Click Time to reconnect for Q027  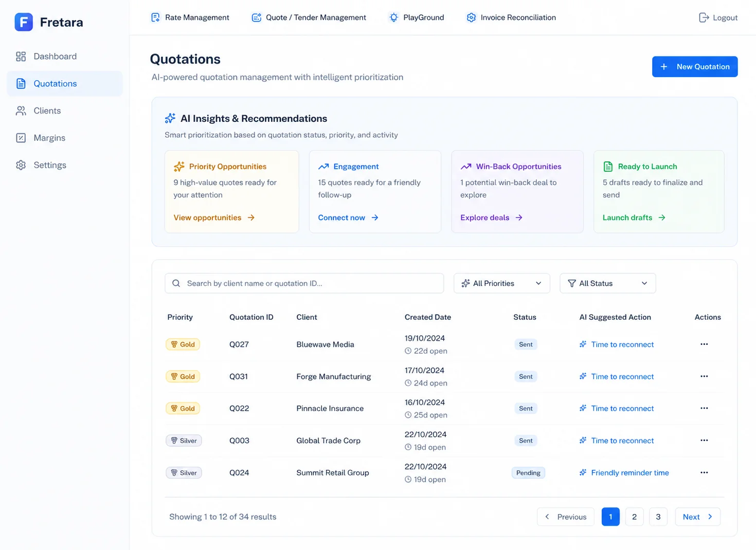(x=617, y=344)
